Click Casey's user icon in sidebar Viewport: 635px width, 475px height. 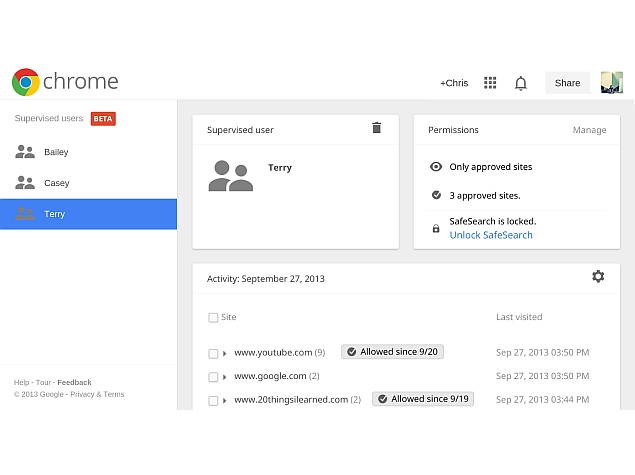pos(25,183)
